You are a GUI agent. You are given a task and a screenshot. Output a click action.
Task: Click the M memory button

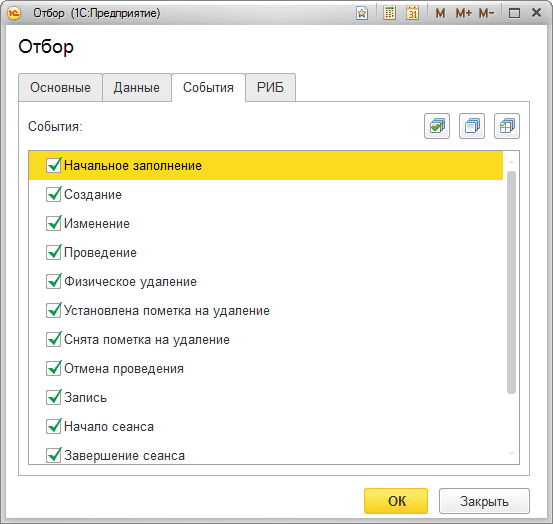point(440,13)
